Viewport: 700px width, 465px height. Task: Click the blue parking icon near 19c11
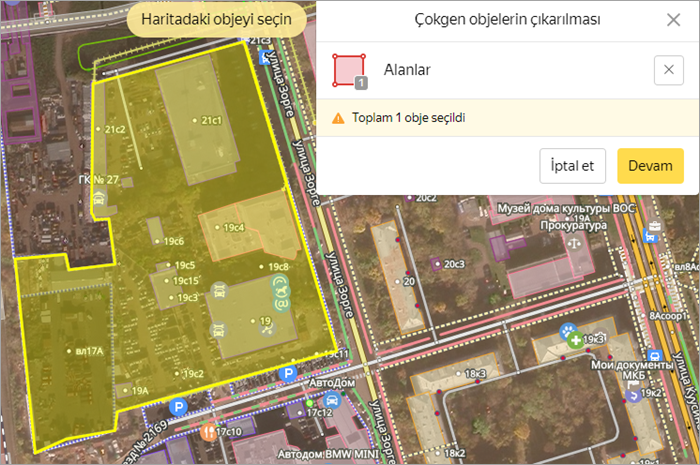point(288,373)
